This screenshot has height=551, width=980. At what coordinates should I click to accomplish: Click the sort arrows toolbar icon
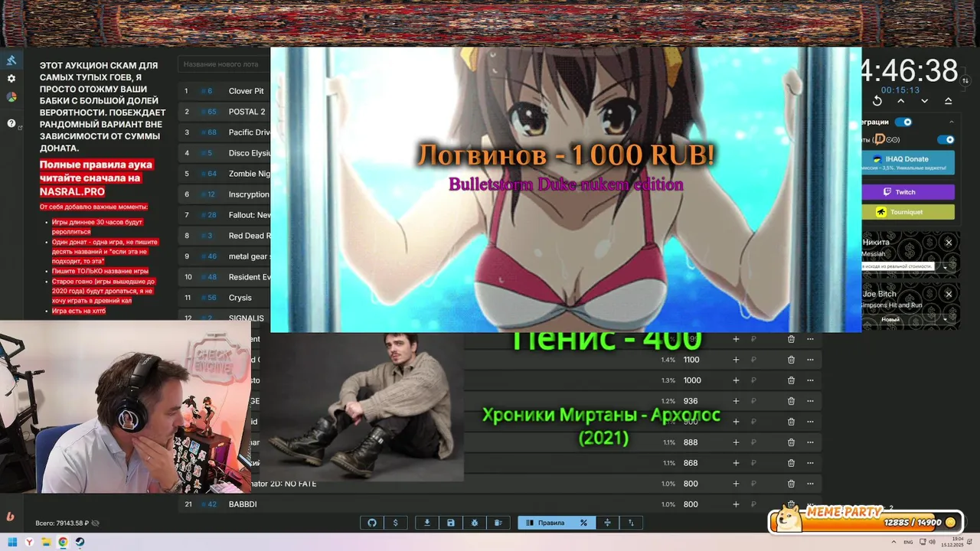tap(631, 523)
